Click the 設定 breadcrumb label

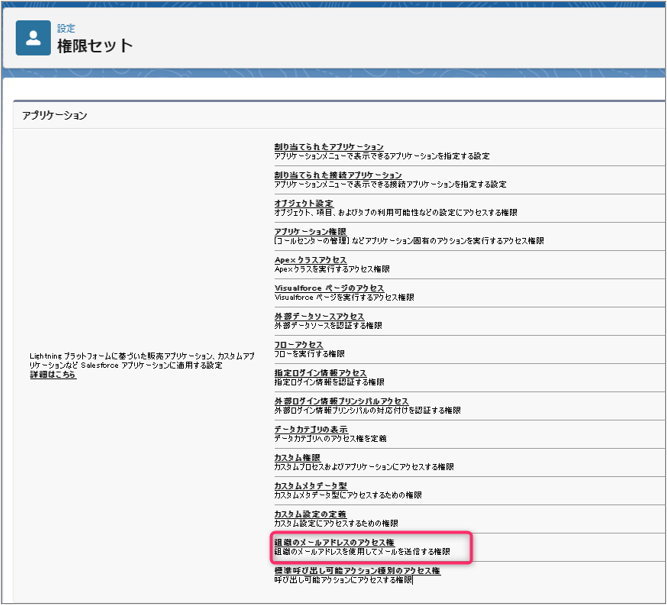[65, 28]
